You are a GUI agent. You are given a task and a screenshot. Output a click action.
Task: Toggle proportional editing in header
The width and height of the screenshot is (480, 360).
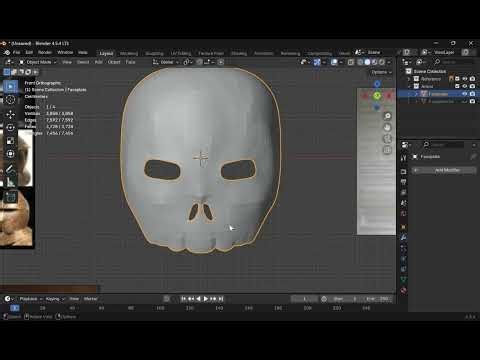coord(221,62)
